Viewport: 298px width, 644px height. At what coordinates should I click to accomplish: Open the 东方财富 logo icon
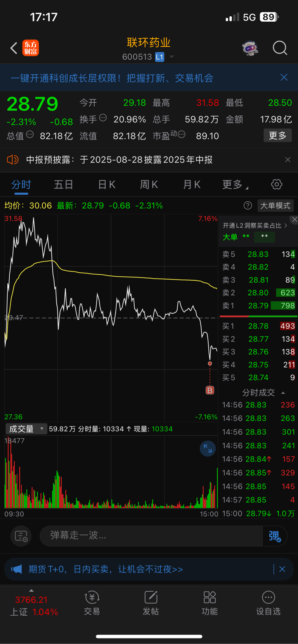tap(31, 48)
